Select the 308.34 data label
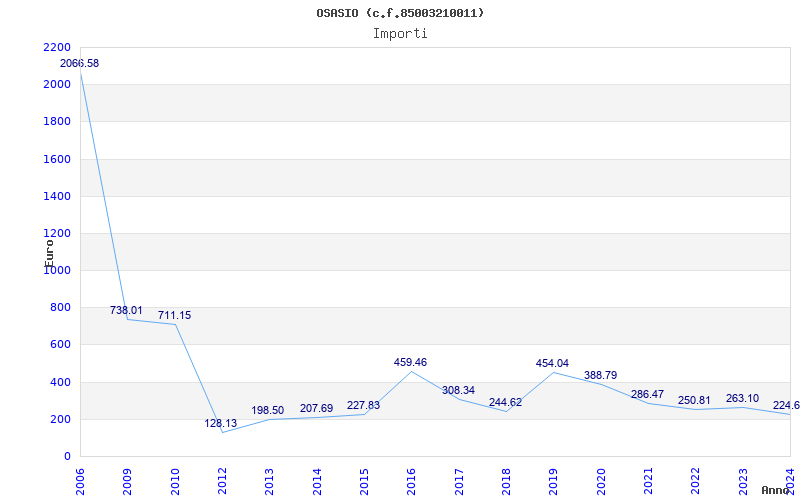The width and height of the screenshot is (800, 500). [x=458, y=390]
